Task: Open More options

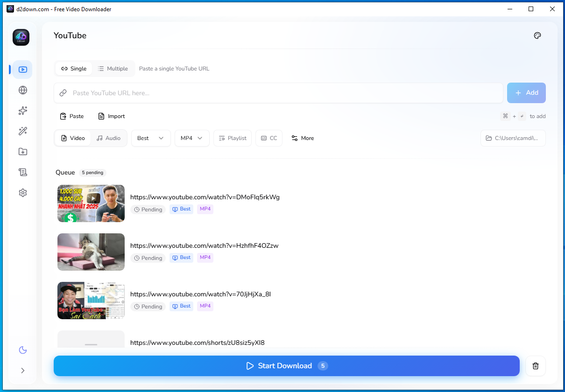Action: tap(303, 138)
